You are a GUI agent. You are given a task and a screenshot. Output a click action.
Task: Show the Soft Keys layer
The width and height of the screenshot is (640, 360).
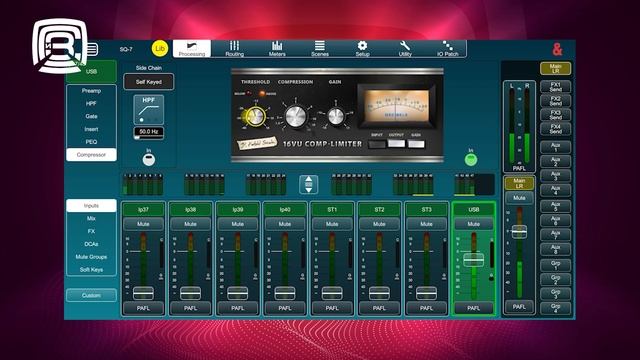click(91, 269)
